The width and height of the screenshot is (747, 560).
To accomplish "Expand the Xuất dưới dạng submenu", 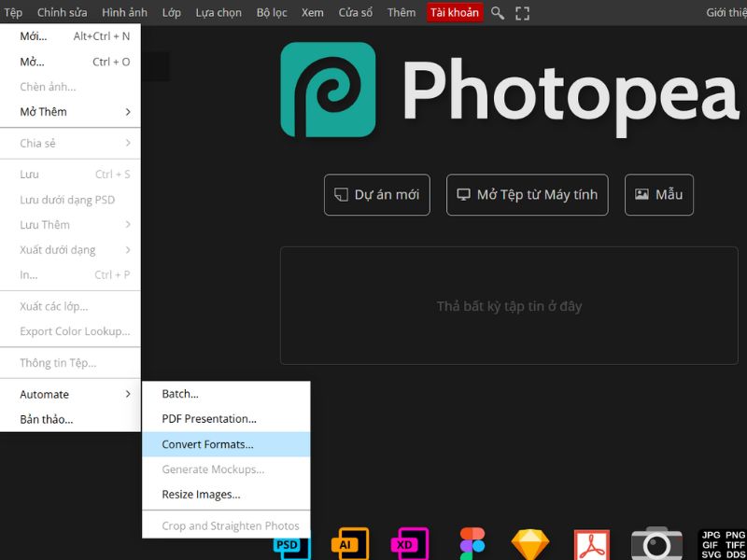I will 70,250.
